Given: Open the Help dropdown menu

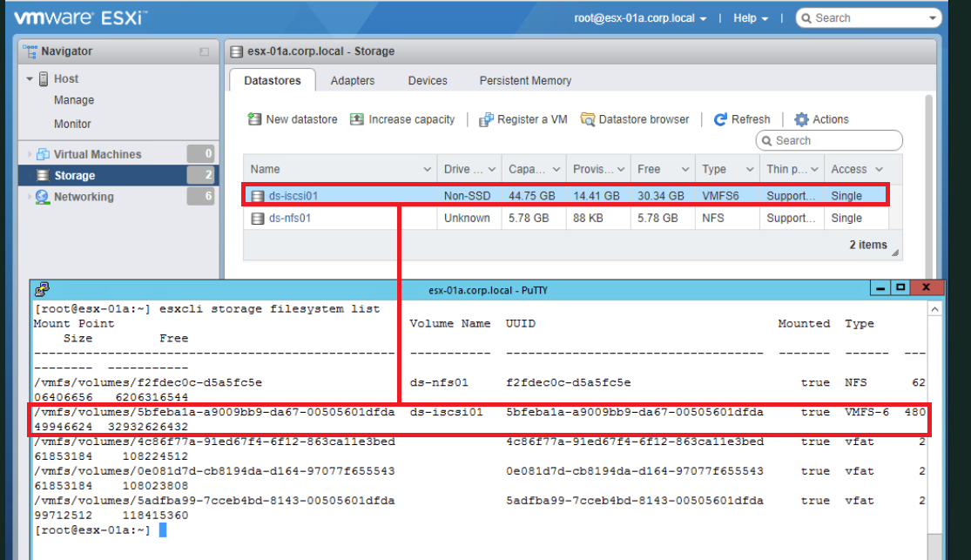Looking at the screenshot, I should (x=751, y=18).
